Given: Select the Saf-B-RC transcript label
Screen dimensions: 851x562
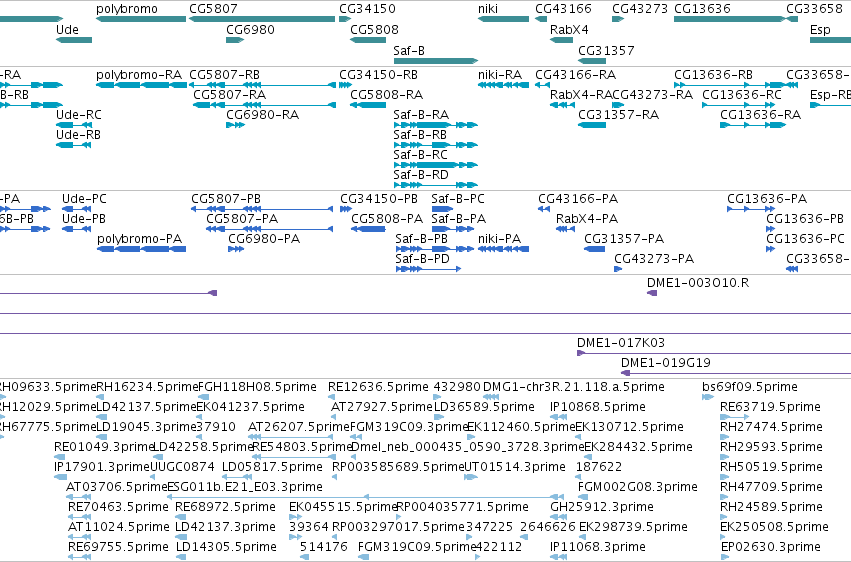Looking at the screenshot, I should pos(421,155).
